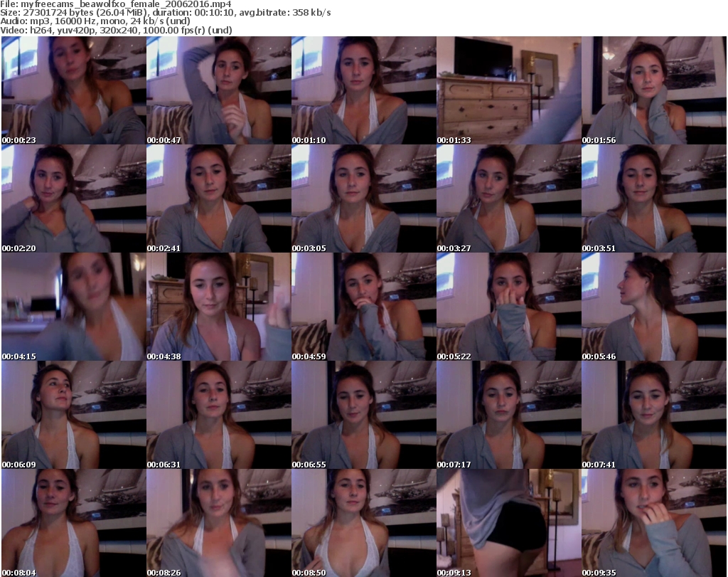728x577 pixels.
Task: Click the profile-view frame at 00:05:46
Action: click(654, 307)
